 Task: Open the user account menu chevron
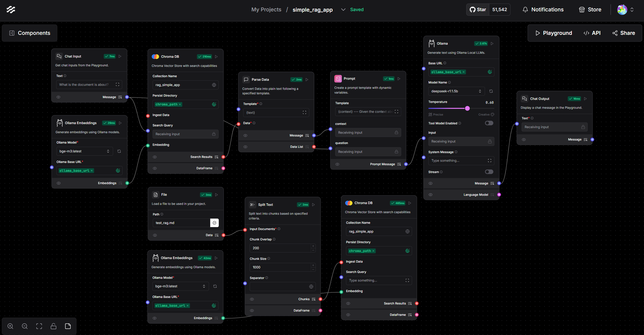click(x=632, y=10)
